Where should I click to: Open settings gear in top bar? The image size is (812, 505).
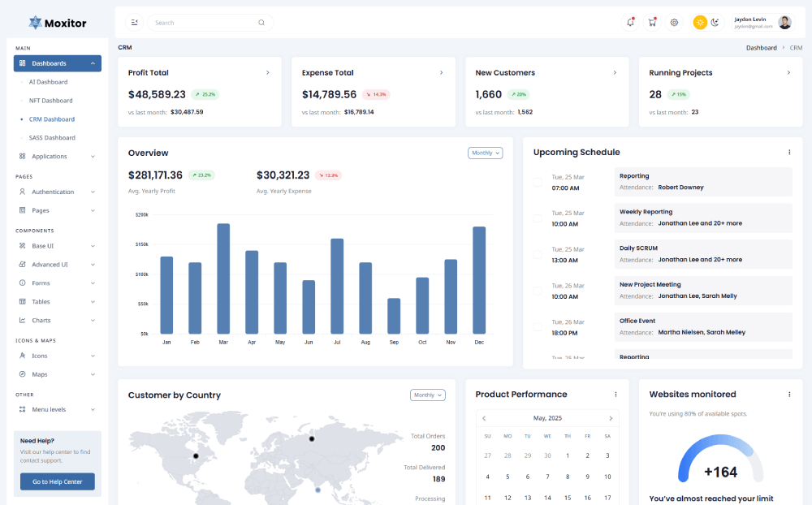[x=674, y=23]
